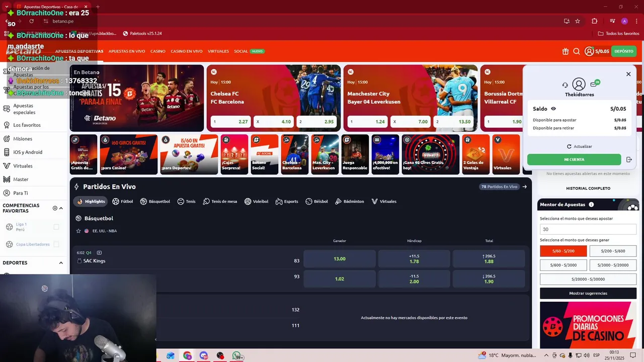
Task: Click the Actualizar refresh link
Action: (x=579, y=146)
